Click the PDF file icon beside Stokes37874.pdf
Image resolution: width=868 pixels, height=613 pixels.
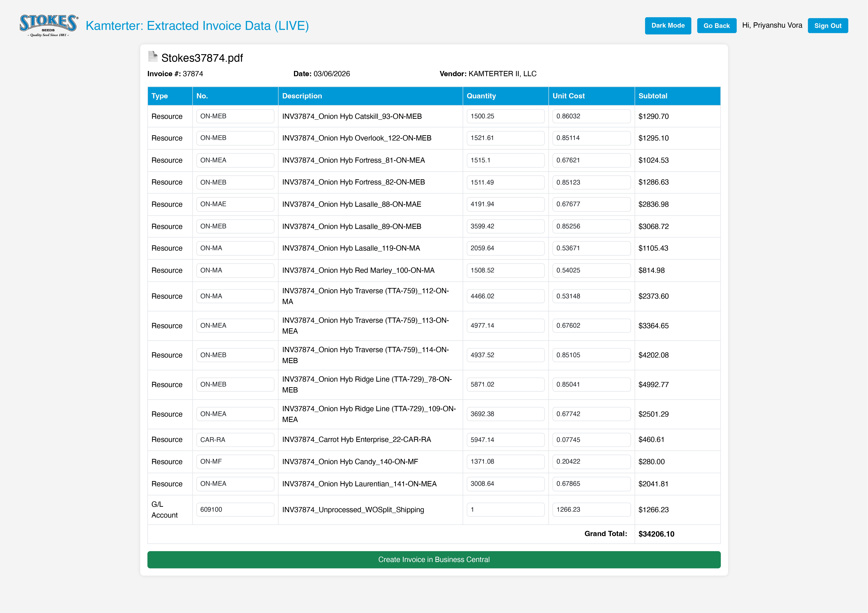(153, 57)
